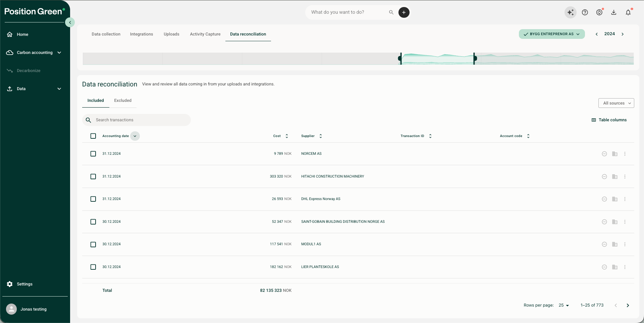644x323 pixels.
Task: Click the black plus add button
Action: (x=404, y=12)
